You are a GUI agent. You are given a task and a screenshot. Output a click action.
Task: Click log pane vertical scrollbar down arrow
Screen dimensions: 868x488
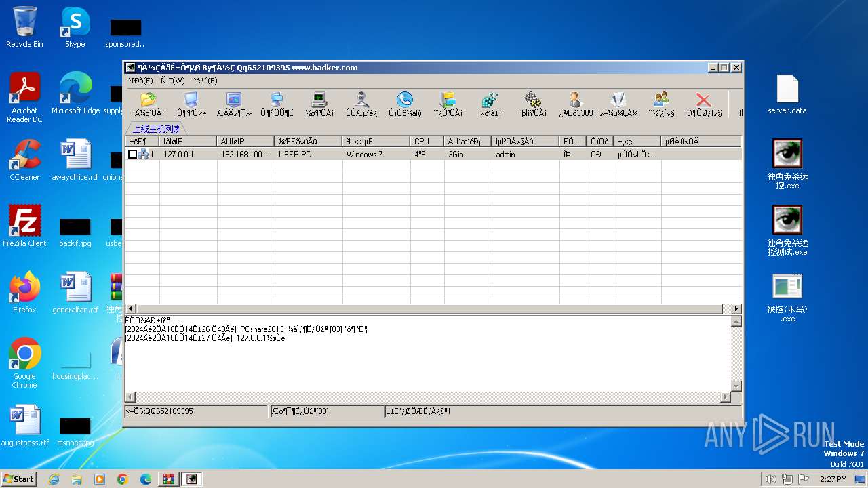coord(736,386)
